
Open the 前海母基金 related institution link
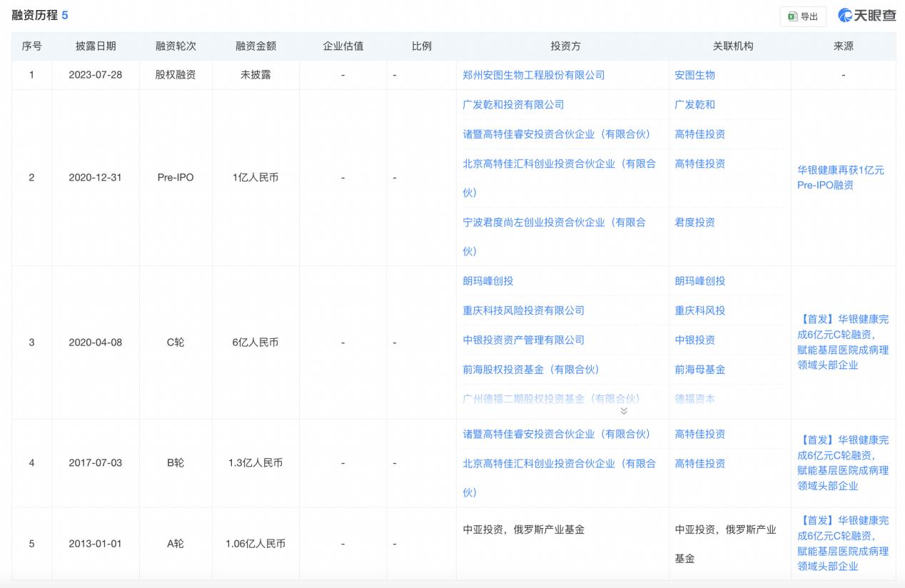coord(699,369)
